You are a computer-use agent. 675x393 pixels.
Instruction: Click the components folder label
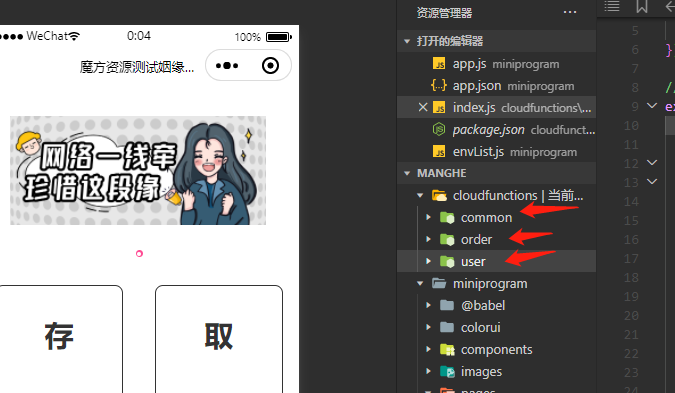pyautogui.click(x=496, y=350)
